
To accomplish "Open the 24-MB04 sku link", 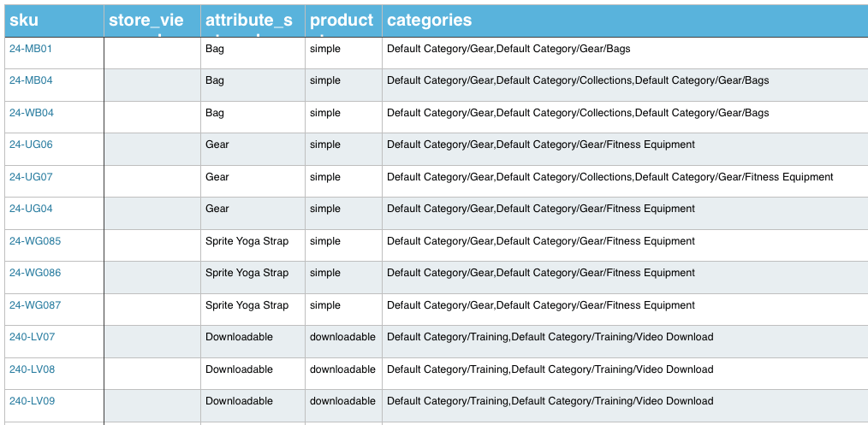I will (31, 80).
